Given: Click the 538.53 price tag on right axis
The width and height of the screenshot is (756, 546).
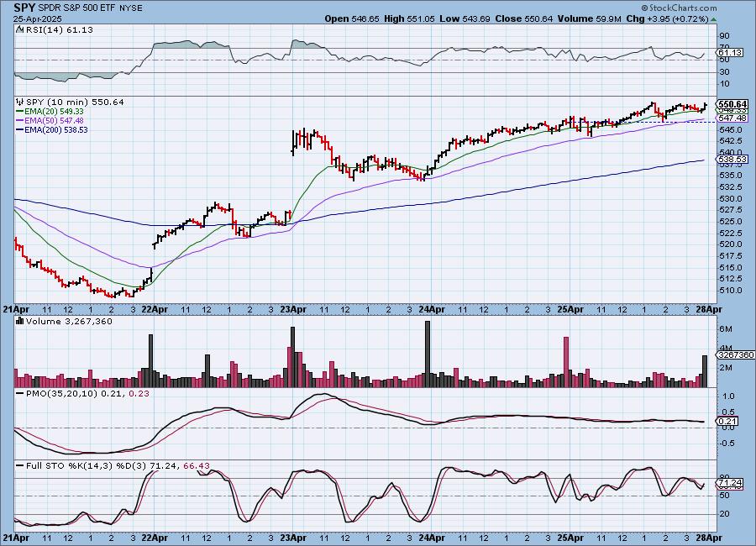Looking at the screenshot, I should point(732,159).
